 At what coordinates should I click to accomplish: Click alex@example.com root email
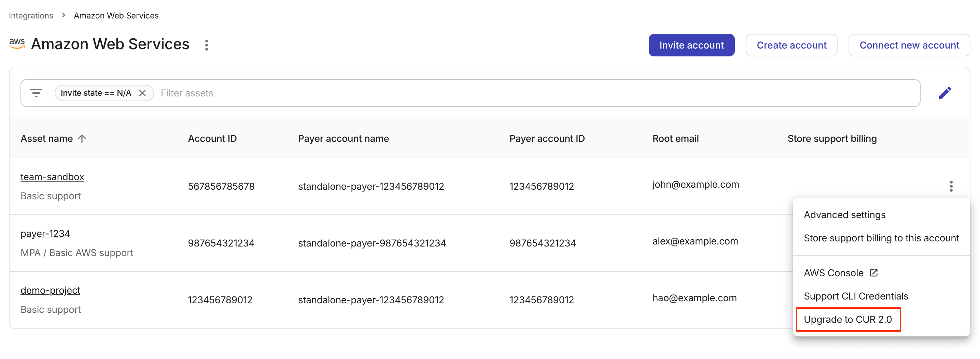coord(695,241)
